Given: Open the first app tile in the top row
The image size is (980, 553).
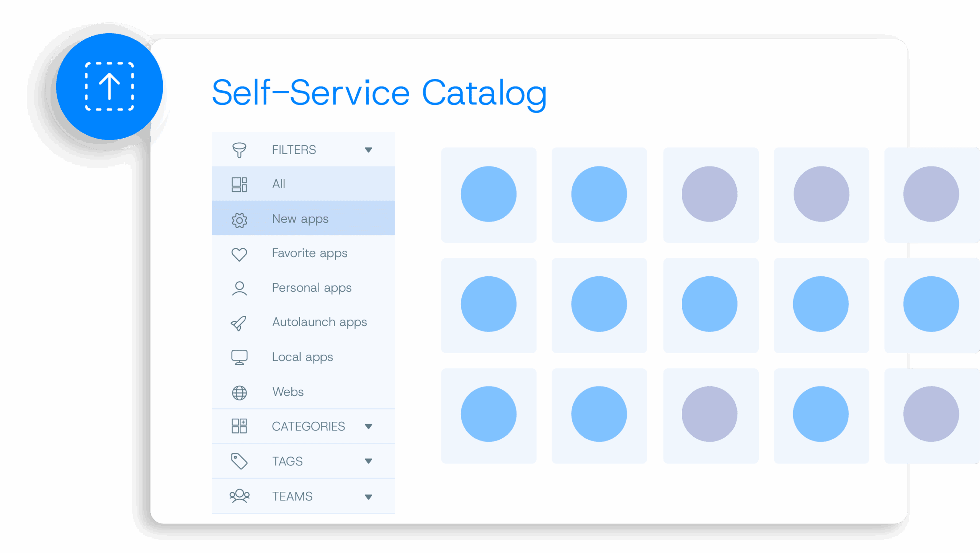Looking at the screenshot, I should pos(488,194).
